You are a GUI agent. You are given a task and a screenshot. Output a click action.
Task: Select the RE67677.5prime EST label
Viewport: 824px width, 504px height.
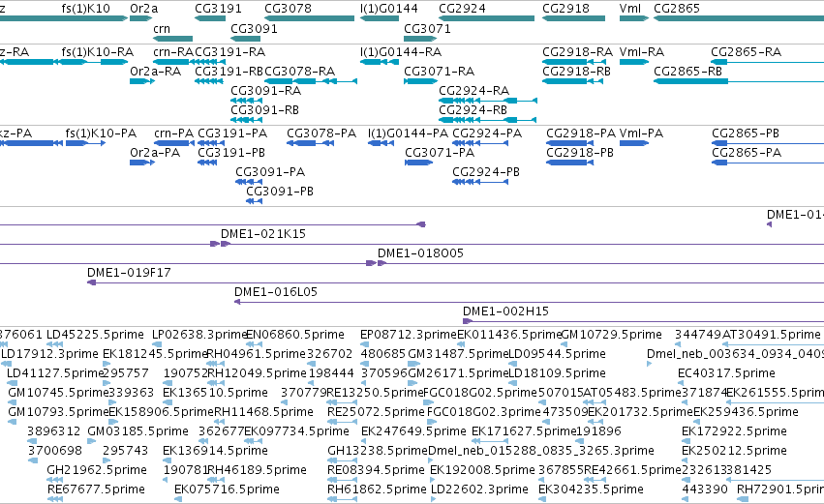(x=96, y=490)
